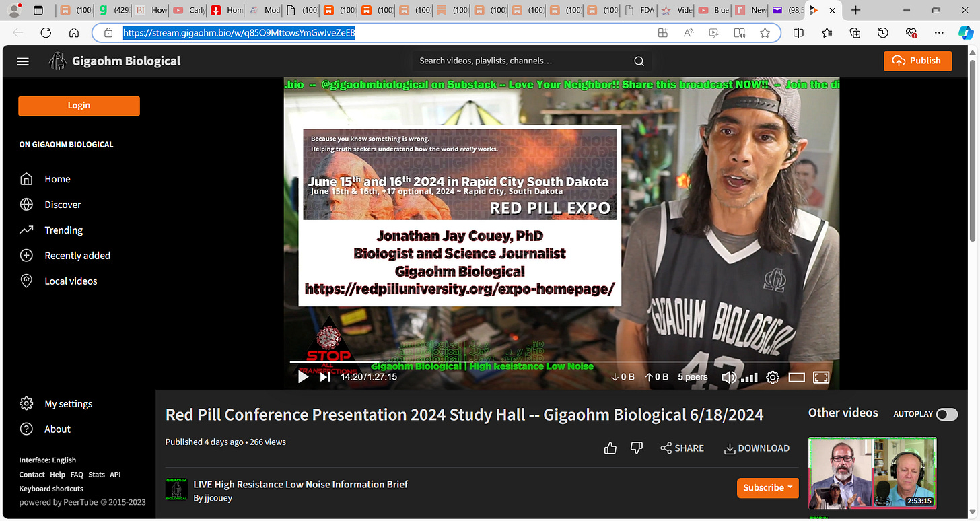Screen dimensions: 980x521
Task: Change Interface: English language setting
Action: tap(47, 460)
